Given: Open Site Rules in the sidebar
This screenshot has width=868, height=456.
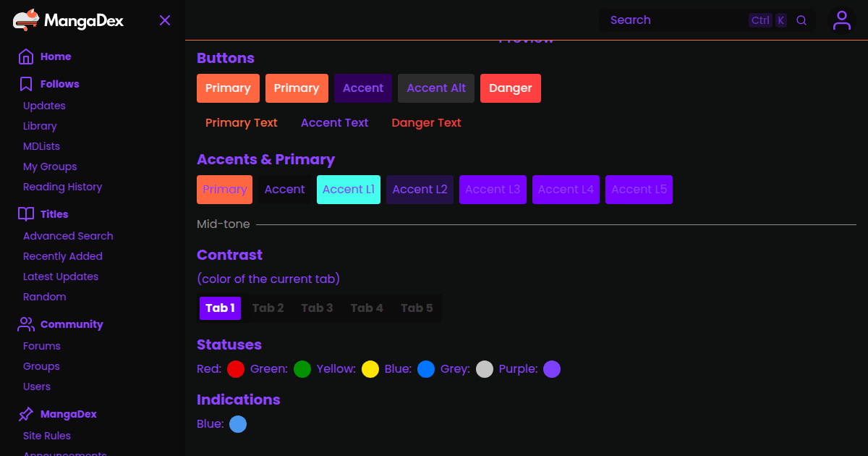Looking at the screenshot, I should (47, 436).
